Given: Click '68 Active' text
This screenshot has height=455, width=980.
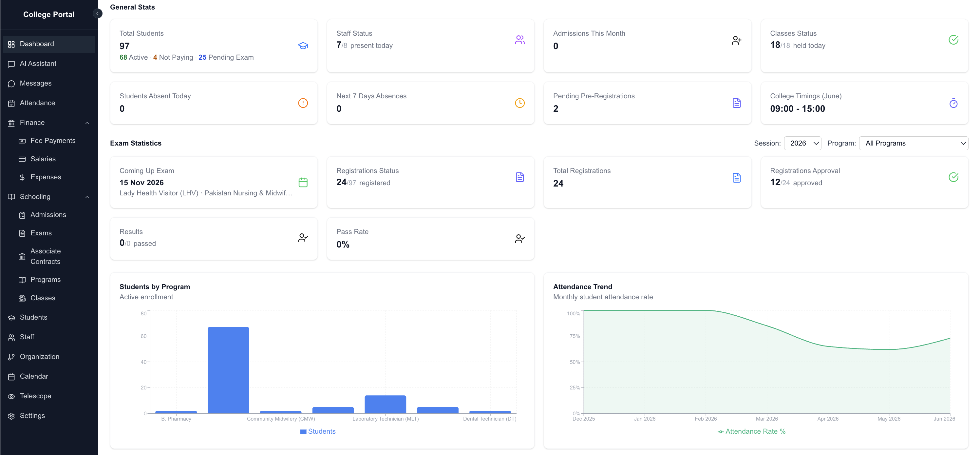Looking at the screenshot, I should (134, 57).
